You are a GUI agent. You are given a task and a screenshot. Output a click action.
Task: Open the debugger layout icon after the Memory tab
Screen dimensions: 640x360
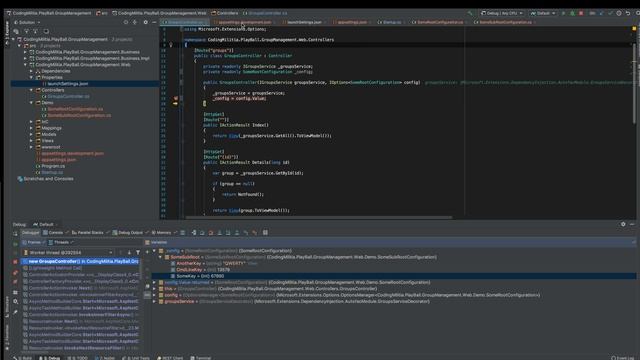[182, 233]
